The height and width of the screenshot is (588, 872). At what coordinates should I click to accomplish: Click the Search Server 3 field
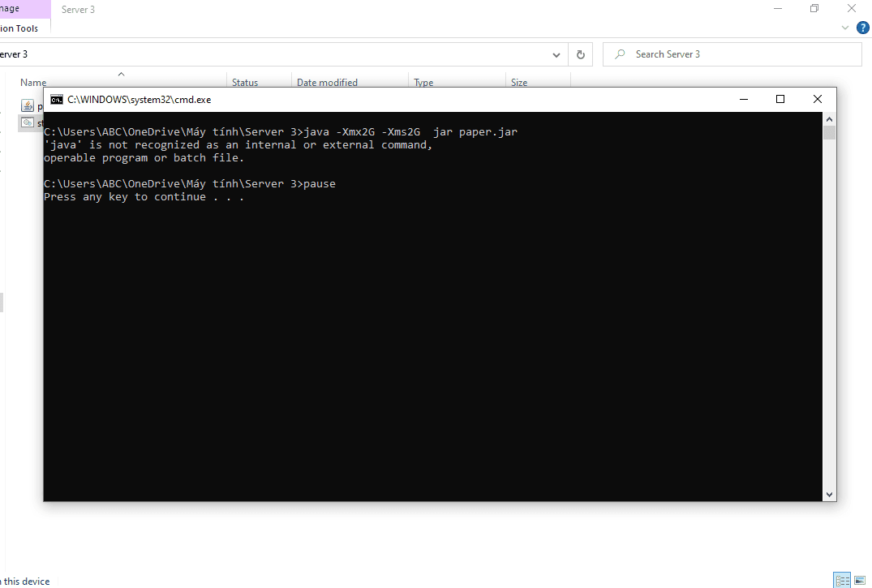(732, 54)
